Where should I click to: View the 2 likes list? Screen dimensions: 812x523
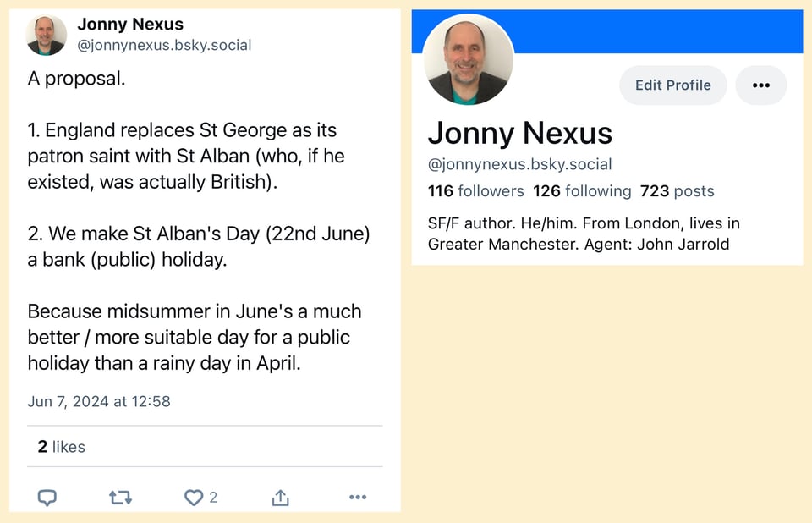click(61, 447)
